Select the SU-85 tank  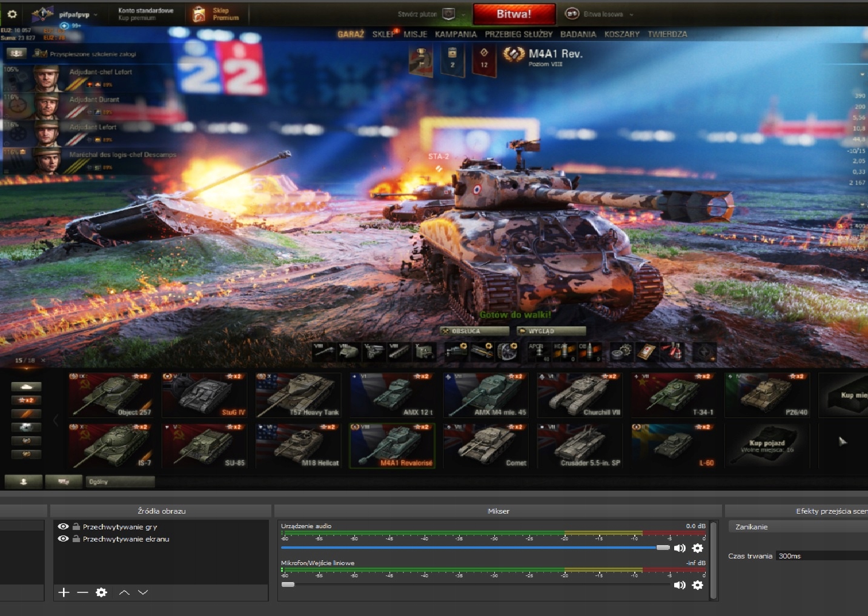click(x=204, y=446)
